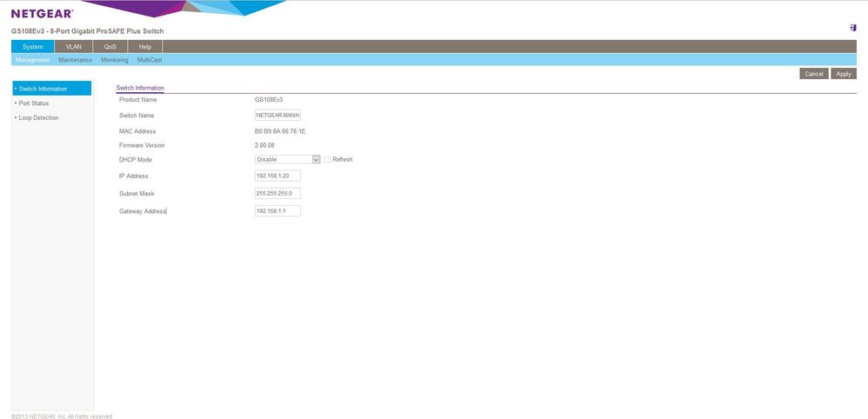This screenshot has height=419, width=868.
Task: Click the Switch Name input field
Action: click(x=278, y=116)
